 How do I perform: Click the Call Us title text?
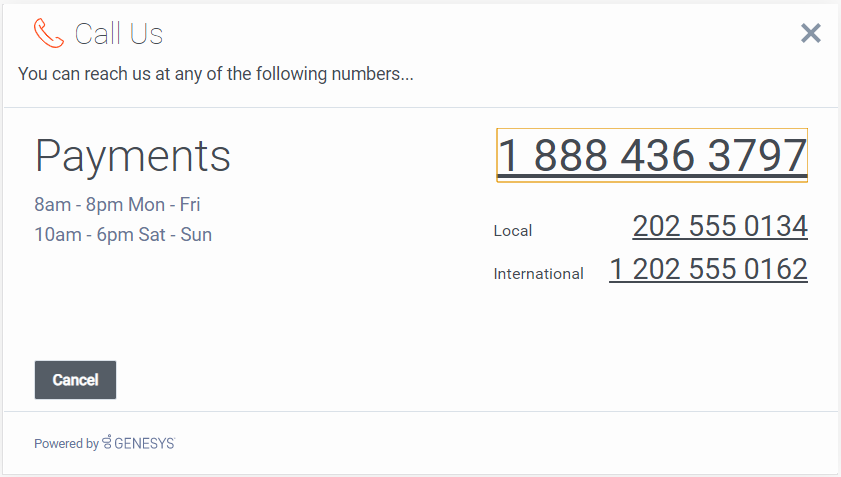pyautogui.click(x=118, y=34)
